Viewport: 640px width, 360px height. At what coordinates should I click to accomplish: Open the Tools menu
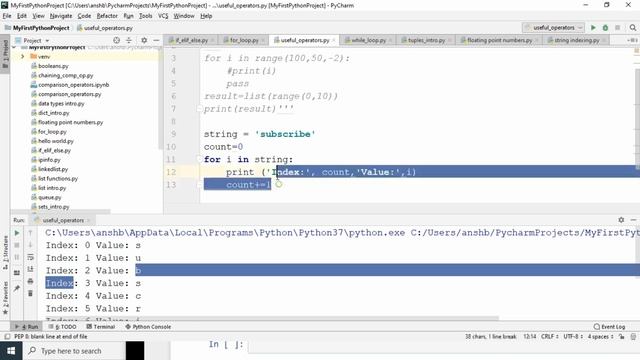pyautogui.click(x=145, y=16)
